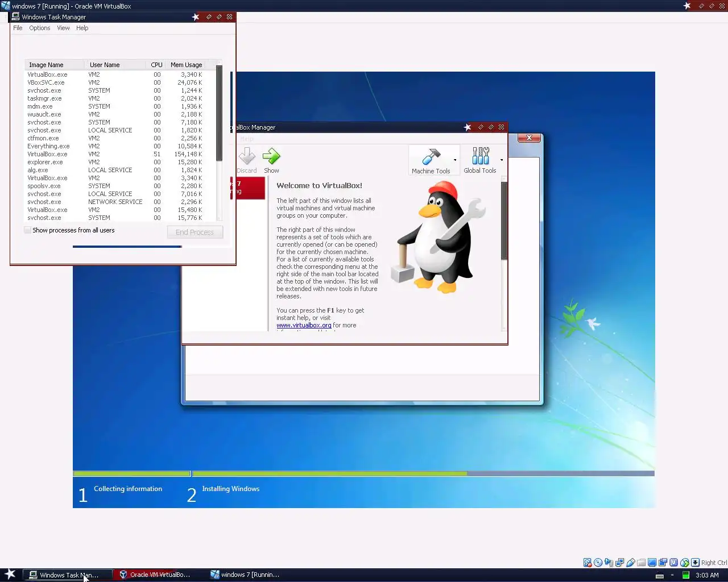The height and width of the screenshot is (582, 728).
Task: Sort by CPU column header
Action: [x=156, y=65]
